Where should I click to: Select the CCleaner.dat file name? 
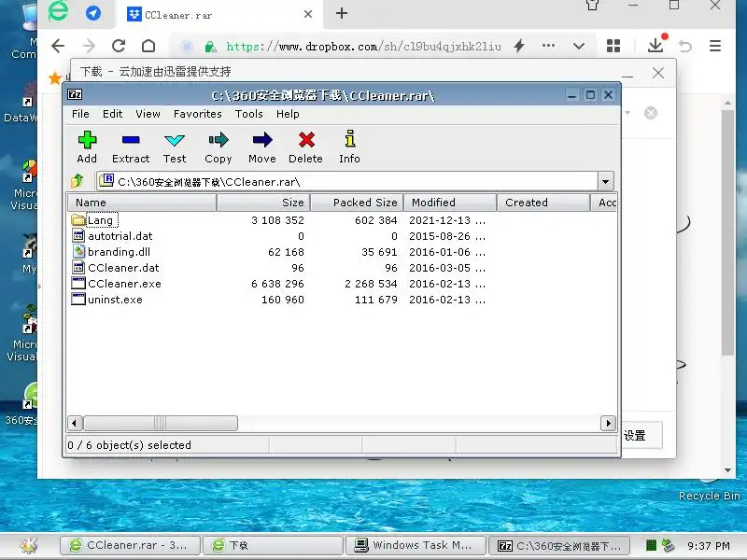[x=123, y=268]
